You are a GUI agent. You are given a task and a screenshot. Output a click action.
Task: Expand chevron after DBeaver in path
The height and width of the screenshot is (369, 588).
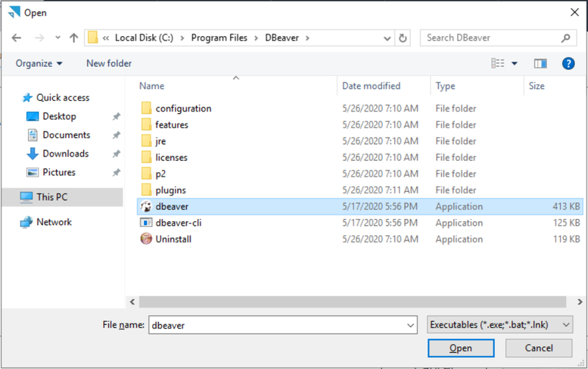point(307,38)
